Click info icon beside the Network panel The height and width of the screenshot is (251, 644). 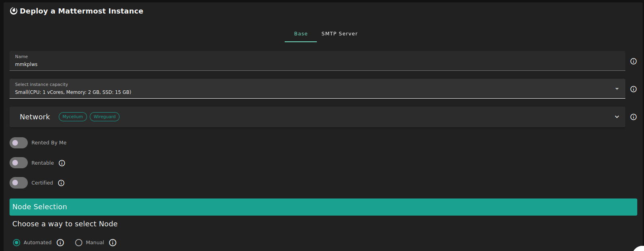point(633,117)
